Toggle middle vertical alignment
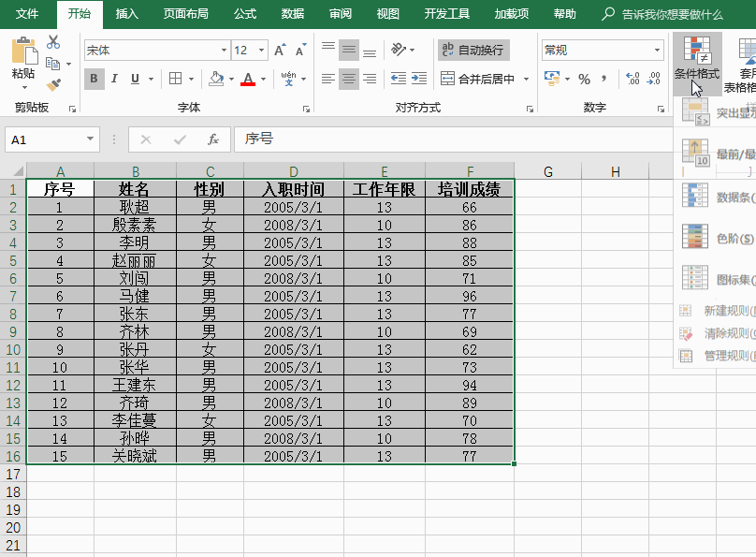Screen dimensions: 756x557 pos(349,50)
